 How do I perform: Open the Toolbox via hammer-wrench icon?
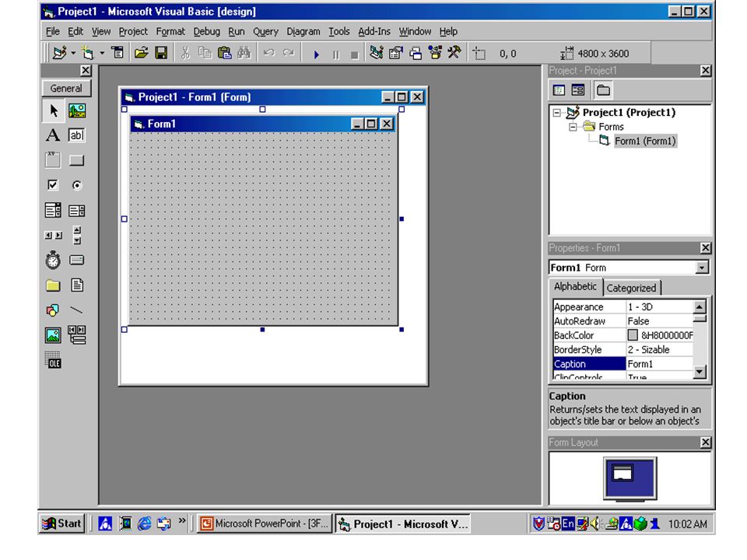(x=454, y=52)
